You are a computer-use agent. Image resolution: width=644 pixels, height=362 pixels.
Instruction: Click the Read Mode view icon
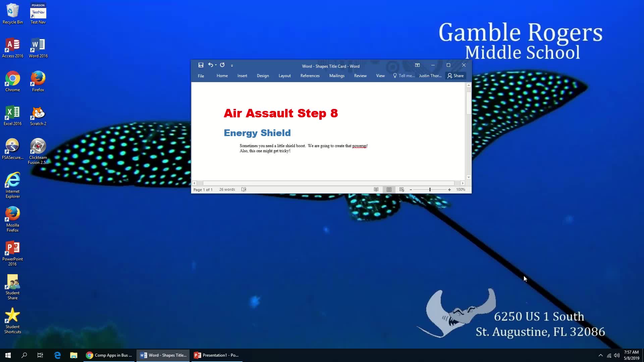tap(376, 189)
